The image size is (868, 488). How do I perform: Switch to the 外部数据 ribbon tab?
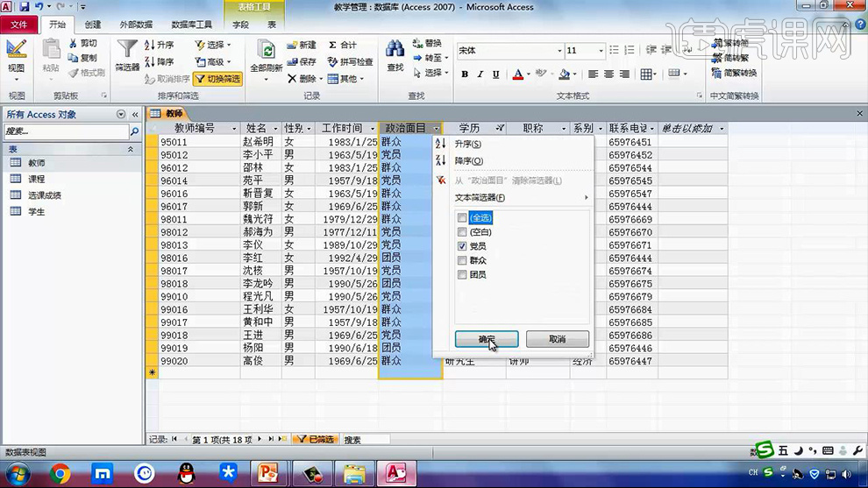tap(136, 25)
